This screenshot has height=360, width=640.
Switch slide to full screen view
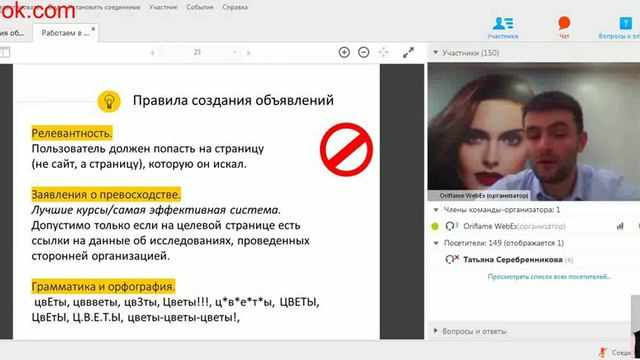(408, 52)
